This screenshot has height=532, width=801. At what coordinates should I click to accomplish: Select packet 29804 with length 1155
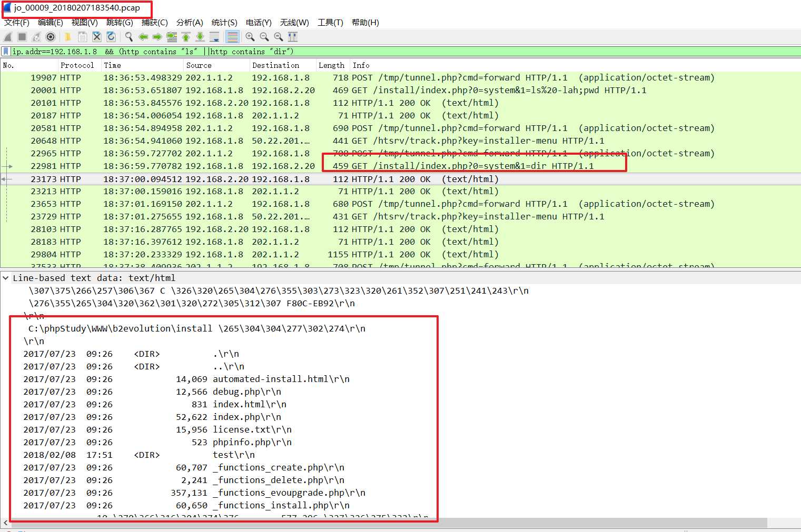click(x=400, y=254)
